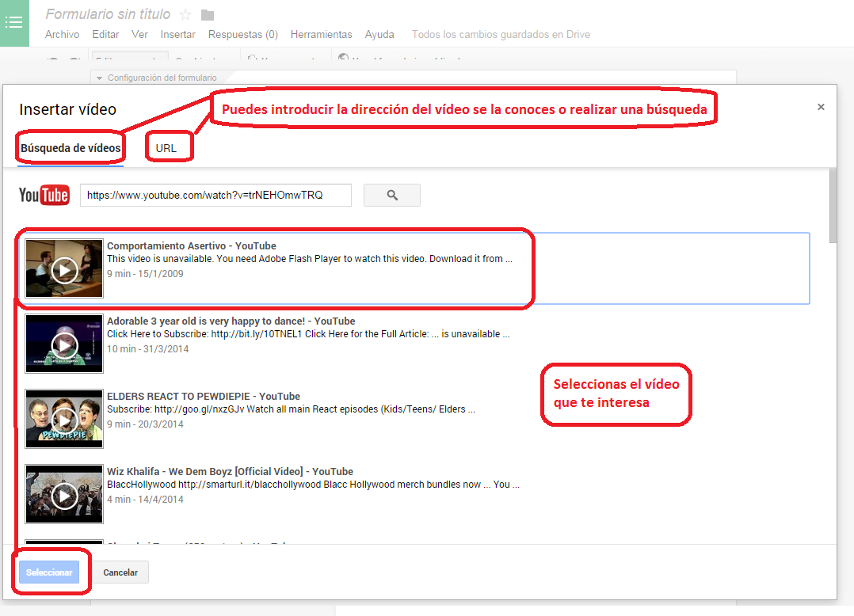Click description This video is unavailable
The width and height of the screenshot is (854, 616).
click(309, 259)
